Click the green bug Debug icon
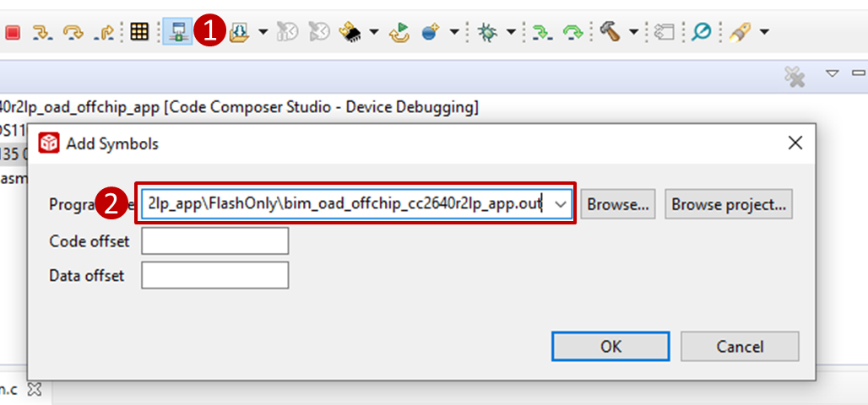This screenshot has width=868, height=405. tap(487, 32)
